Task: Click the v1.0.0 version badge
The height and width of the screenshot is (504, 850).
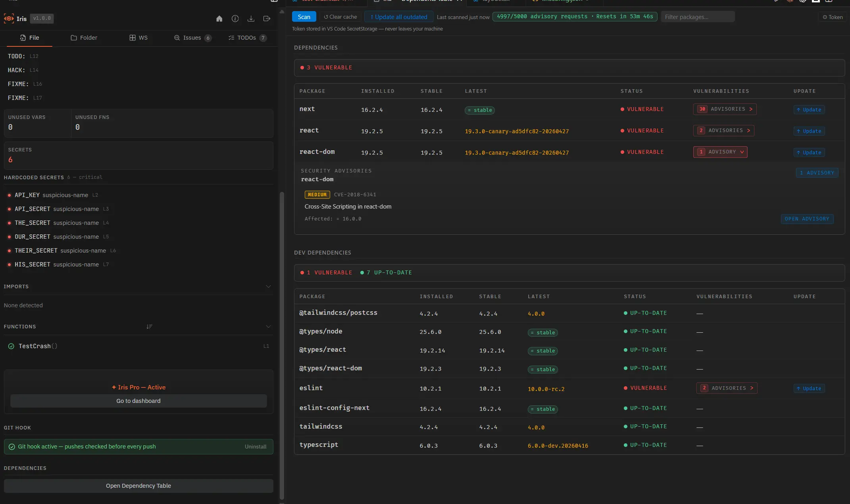Action: pyautogui.click(x=42, y=18)
